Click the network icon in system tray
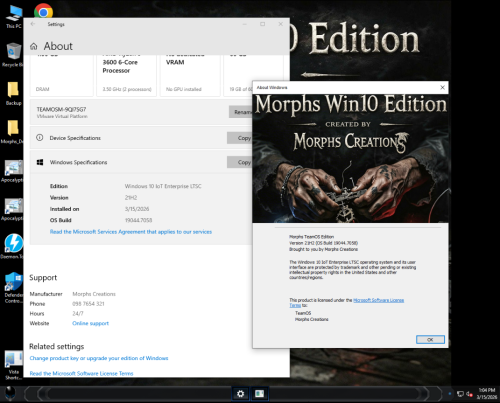 click(460, 394)
